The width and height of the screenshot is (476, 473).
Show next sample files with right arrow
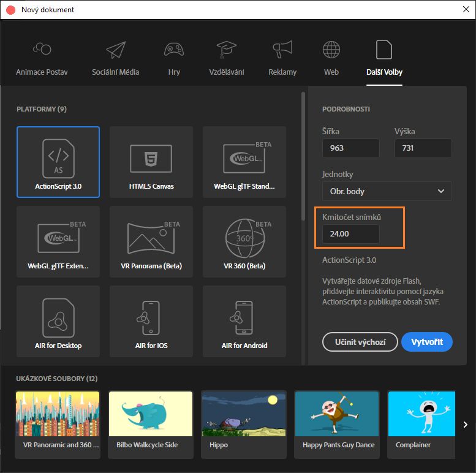click(465, 425)
